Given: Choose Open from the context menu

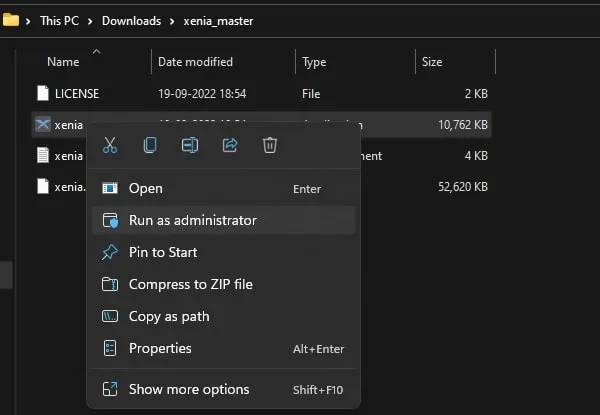Looking at the screenshot, I should click(x=223, y=189).
